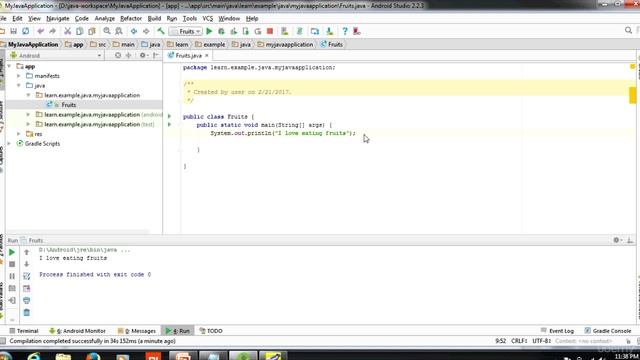Click the Project panel settings gear
The width and height of the screenshot is (640, 360).
(x=143, y=56)
